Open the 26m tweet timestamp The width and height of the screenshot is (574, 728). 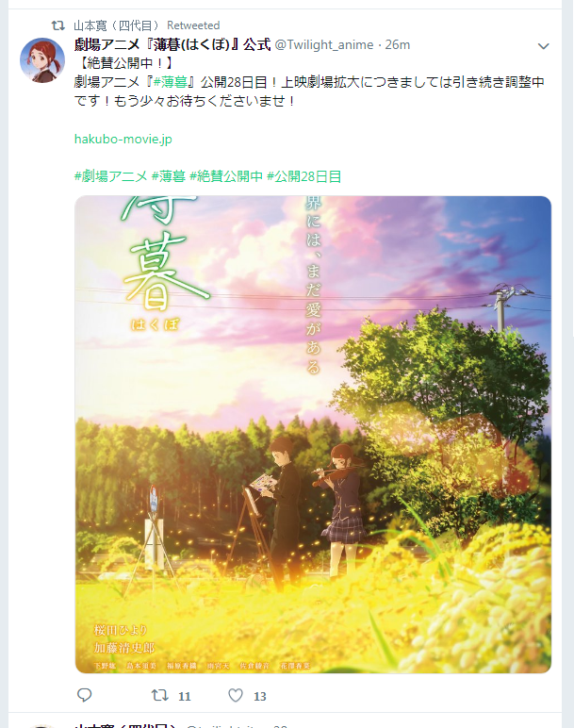coord(398,44)
